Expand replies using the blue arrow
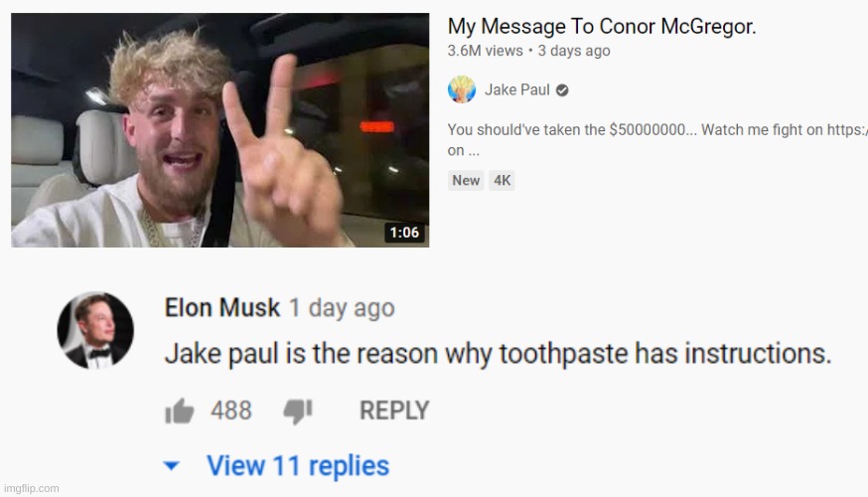The width and height of the screenshot is (868, 497). point(172,466)
